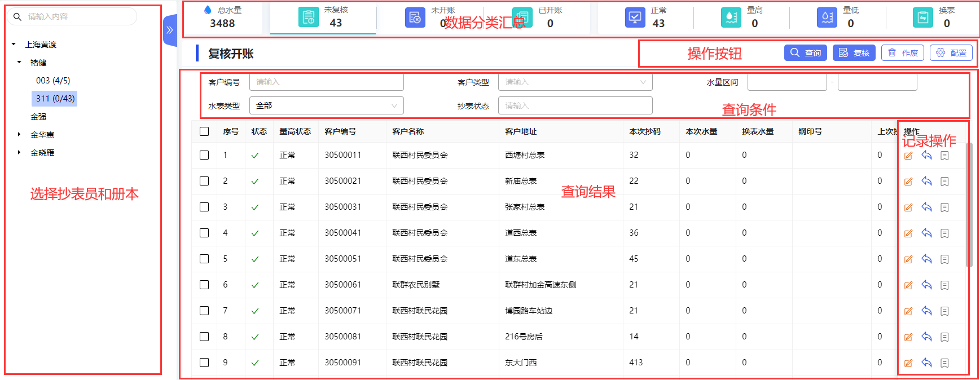
Task: Click the blue revert arrow for customer 30500031
Action: click(x=926, y=207)
